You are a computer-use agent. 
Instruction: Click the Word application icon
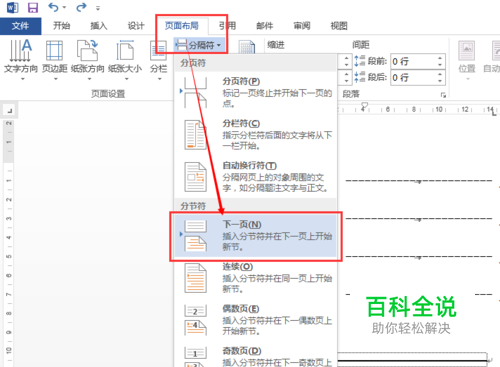[12, 7]
